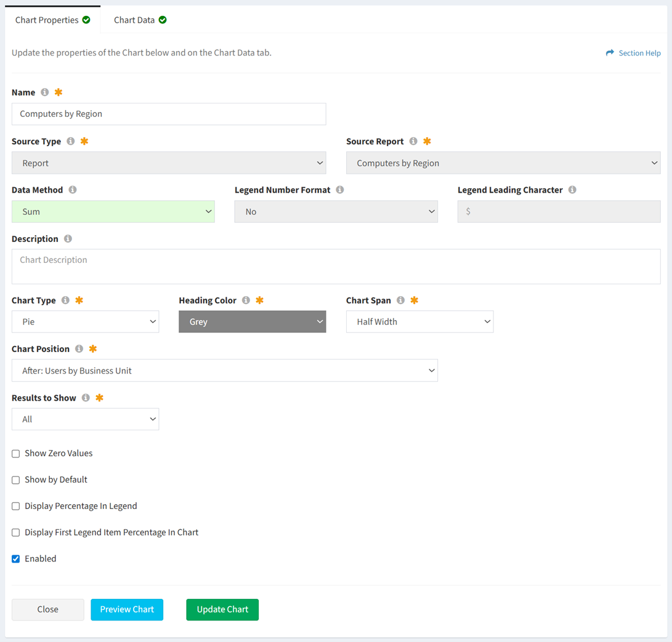Click the Results to Show info icon
This screenshot has width=672, height=642.
tap(86, 398)
